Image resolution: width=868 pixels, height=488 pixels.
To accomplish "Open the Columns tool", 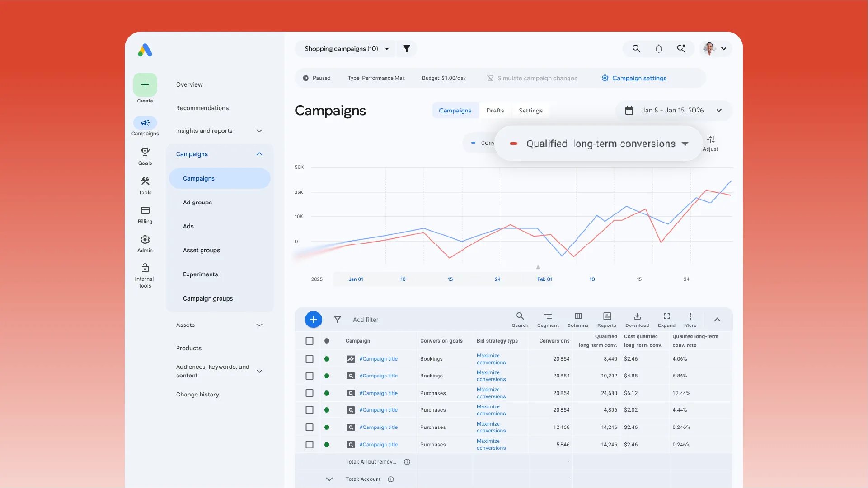I will (578, 320).
